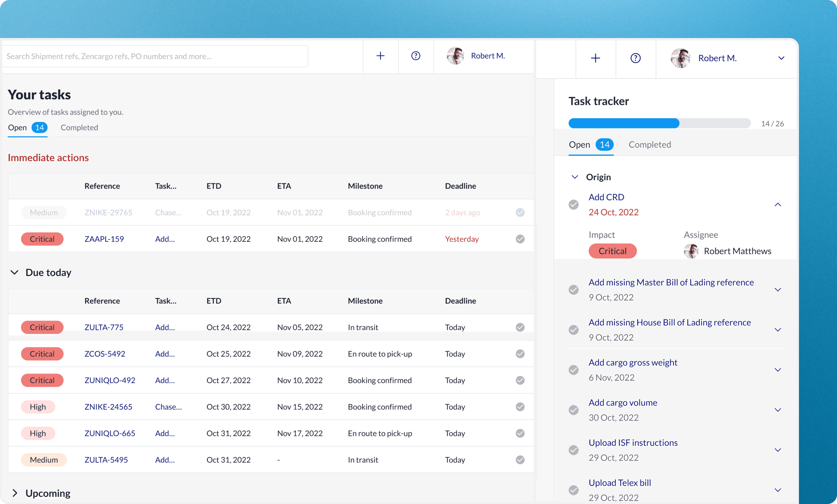Click the plus icon next to search bar
This screenshot has height=504, width=837.
click(x=380, y=56)
